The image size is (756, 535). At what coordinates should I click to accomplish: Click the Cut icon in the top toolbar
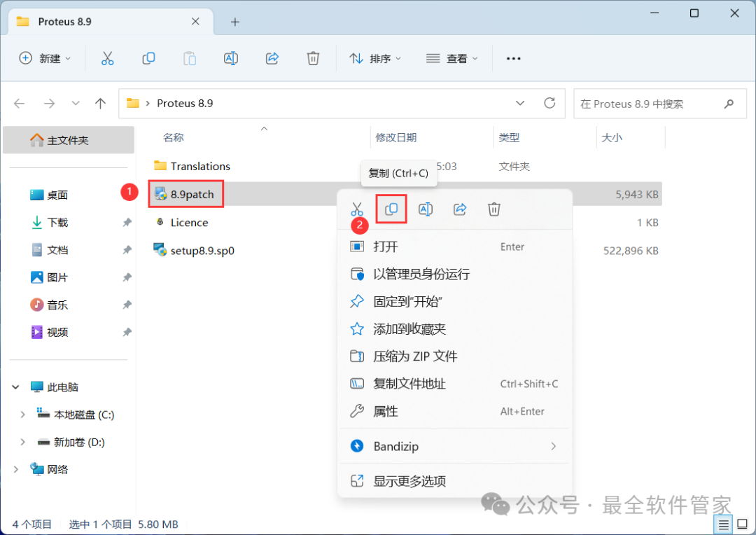108,58
